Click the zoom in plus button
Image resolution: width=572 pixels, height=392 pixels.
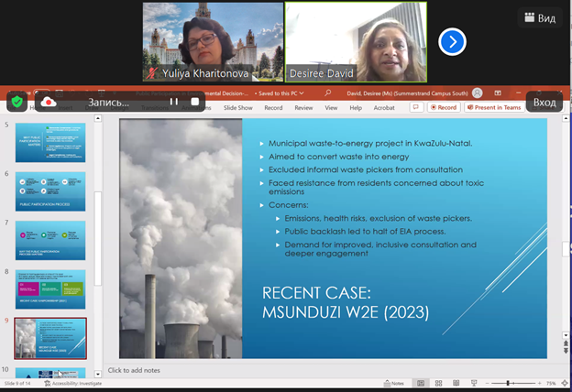pyautogui.click(x=540, y=383)
